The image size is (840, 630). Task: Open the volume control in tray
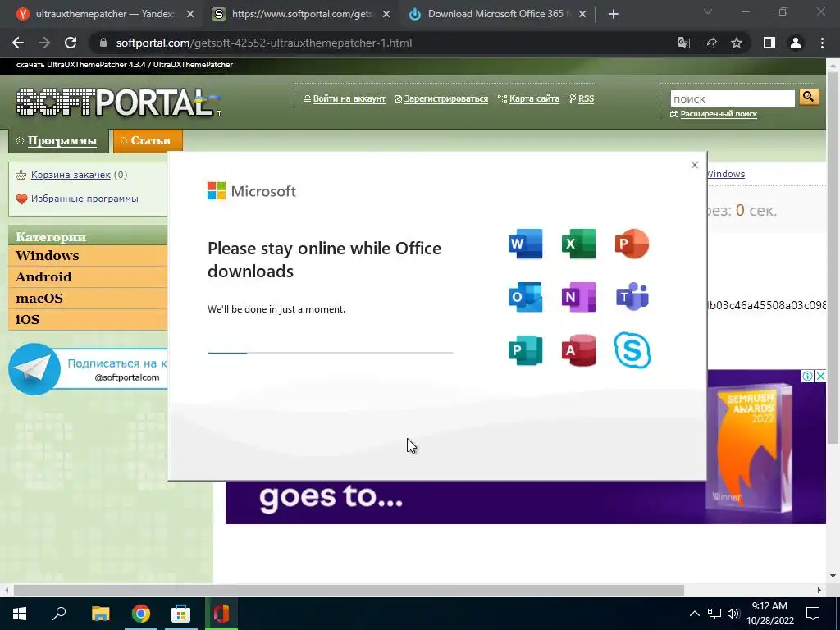pyautogui.click(x=733, y=614)
